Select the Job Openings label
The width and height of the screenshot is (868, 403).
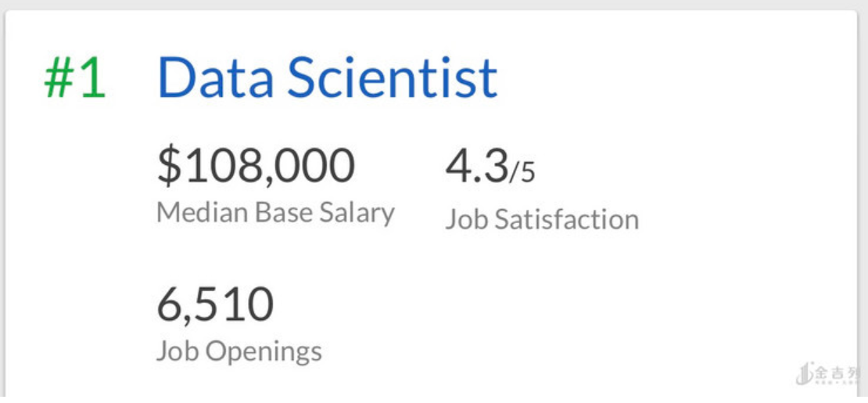tap(239, 351)
